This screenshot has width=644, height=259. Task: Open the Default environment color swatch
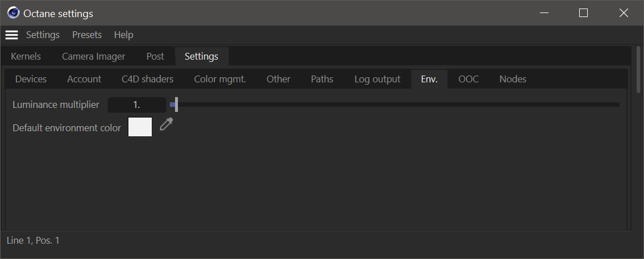pyautogui.click(x=140, y=127)
